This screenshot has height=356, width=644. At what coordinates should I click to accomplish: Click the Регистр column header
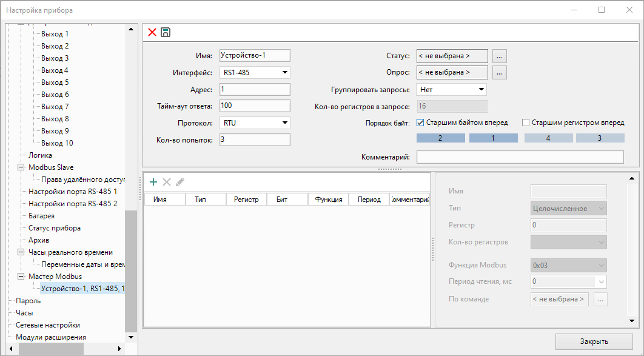246,200
